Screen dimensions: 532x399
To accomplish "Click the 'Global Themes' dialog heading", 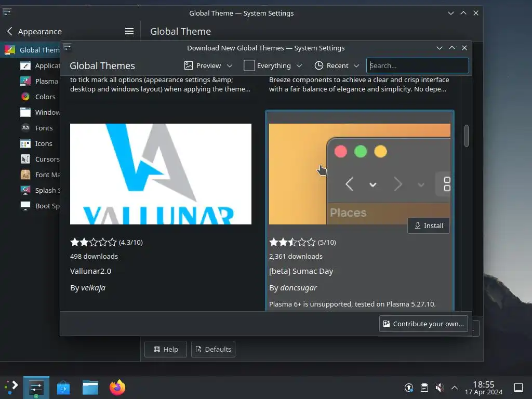I will [102, 65].
